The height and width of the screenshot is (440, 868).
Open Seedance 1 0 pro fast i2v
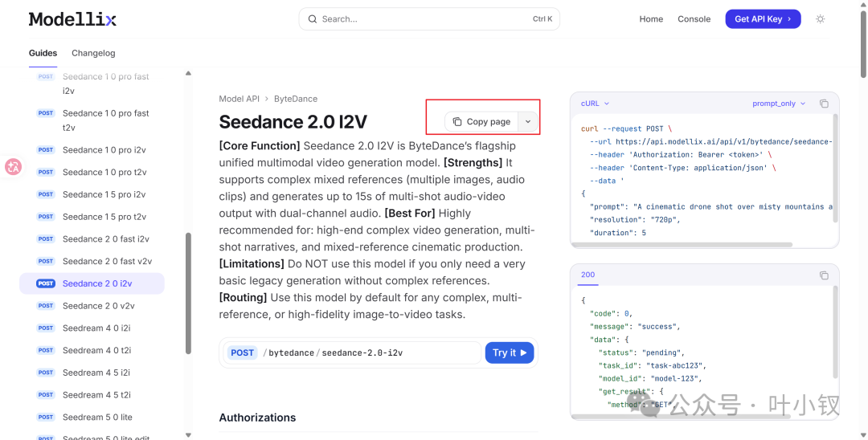[92, 84]
